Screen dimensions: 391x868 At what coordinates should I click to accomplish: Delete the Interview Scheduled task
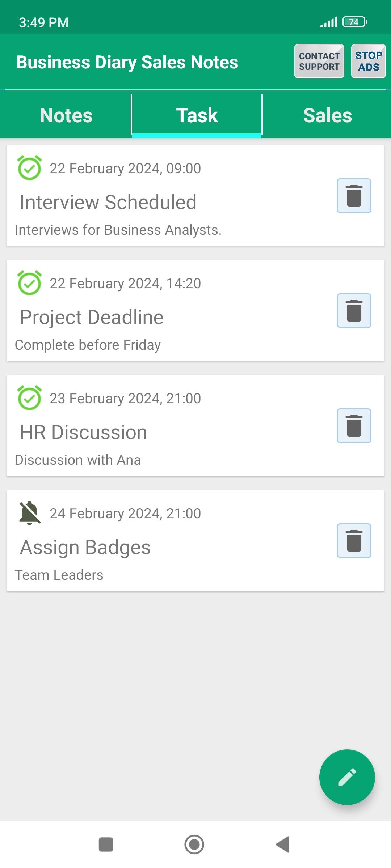[354, 196]
